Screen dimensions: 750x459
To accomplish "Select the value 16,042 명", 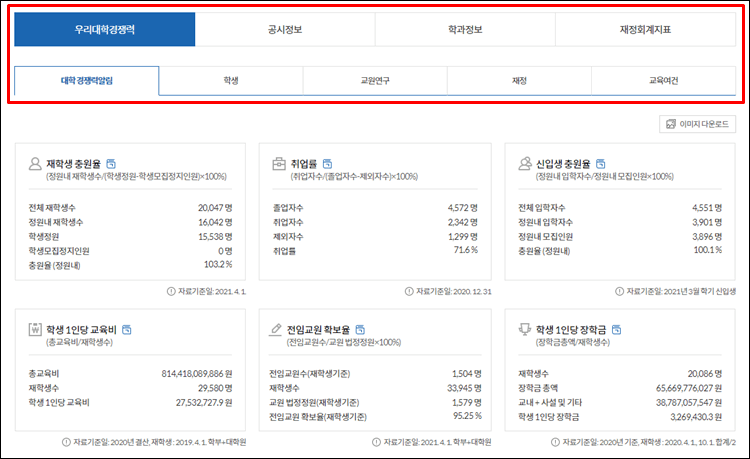I will coord(215,222).
